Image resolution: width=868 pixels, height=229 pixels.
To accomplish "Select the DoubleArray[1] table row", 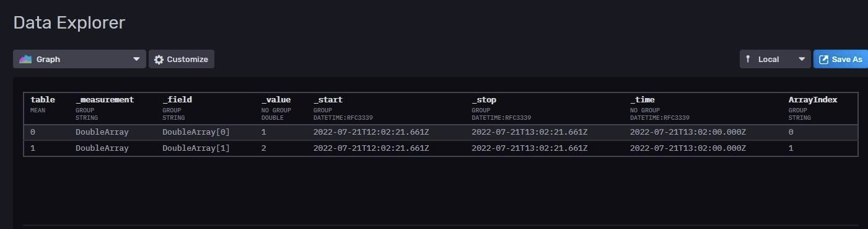I will [441, 148].
